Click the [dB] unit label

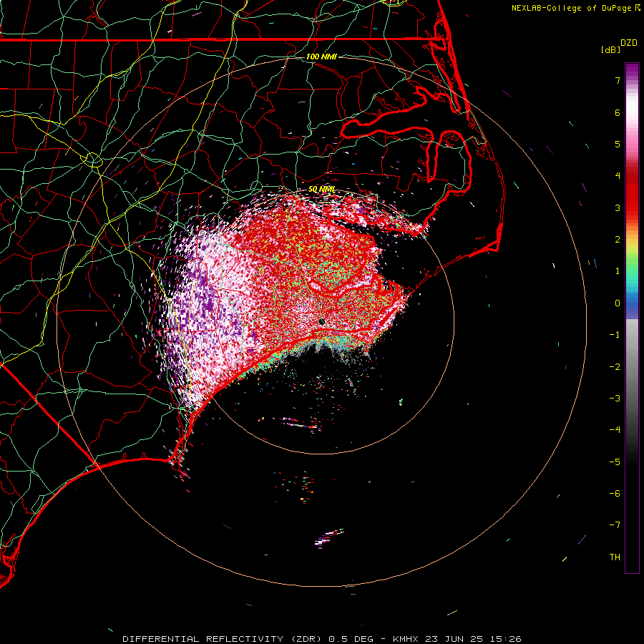tap(610, 49)
